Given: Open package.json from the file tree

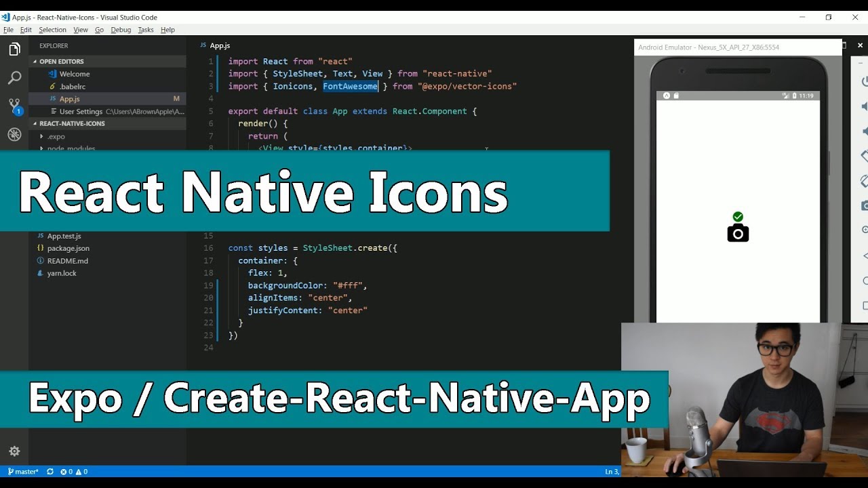Looking at the screenshot, I should (x=68, y=248).
